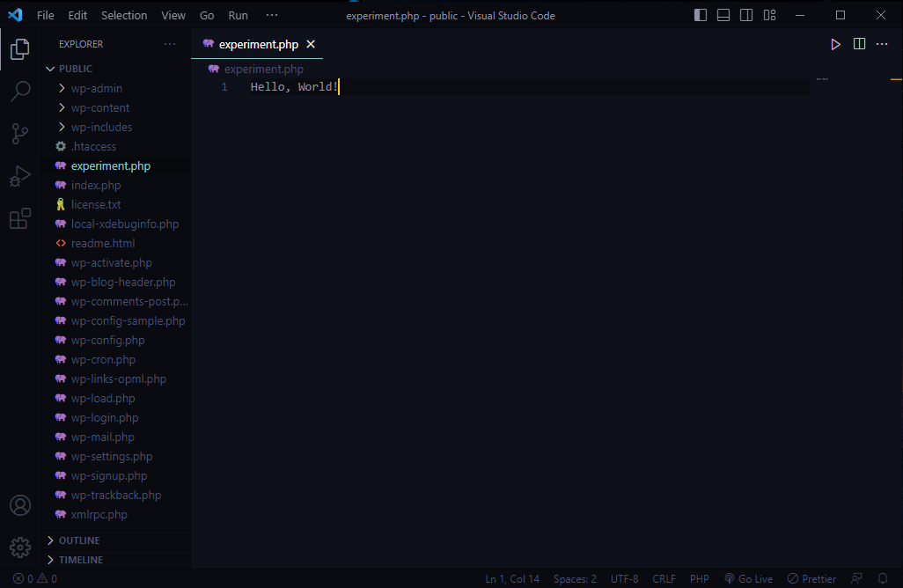Screen dimensions: 903x588
Task: Open the Edit menu
Action: pos(77,16)
